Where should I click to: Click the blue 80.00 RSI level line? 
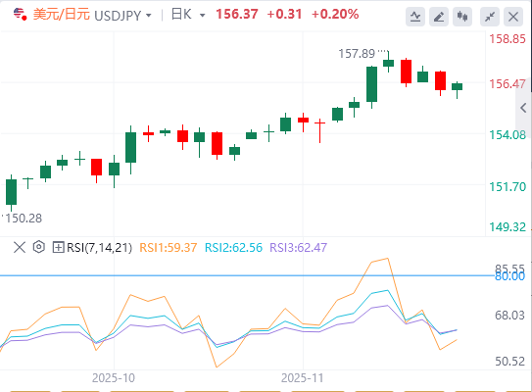pyautogui.click(x=247, y=275)
